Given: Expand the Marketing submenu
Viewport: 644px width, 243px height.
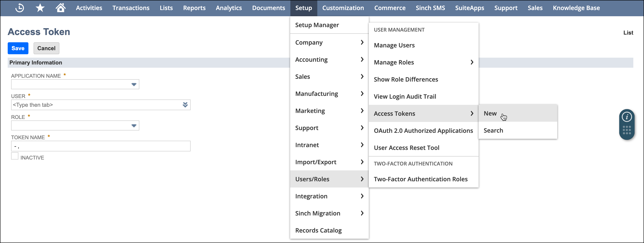Looking at the screenshot, I should click(329, 111).
